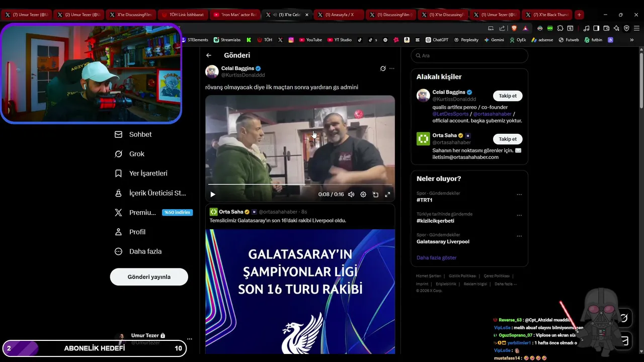The width and height of the screenshot is (644, 362).
Task: Open Celal Baggins profile avatar in post
Action: pos(212,71)
